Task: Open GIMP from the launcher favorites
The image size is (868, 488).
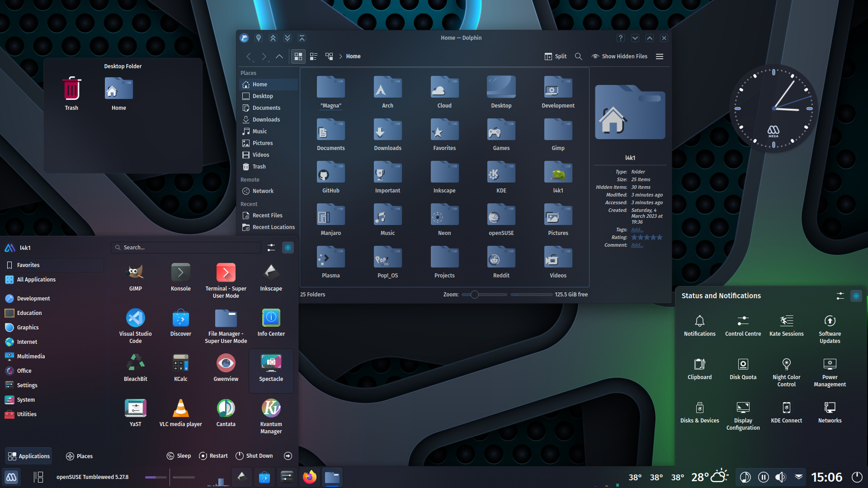Action: (136, 277)
